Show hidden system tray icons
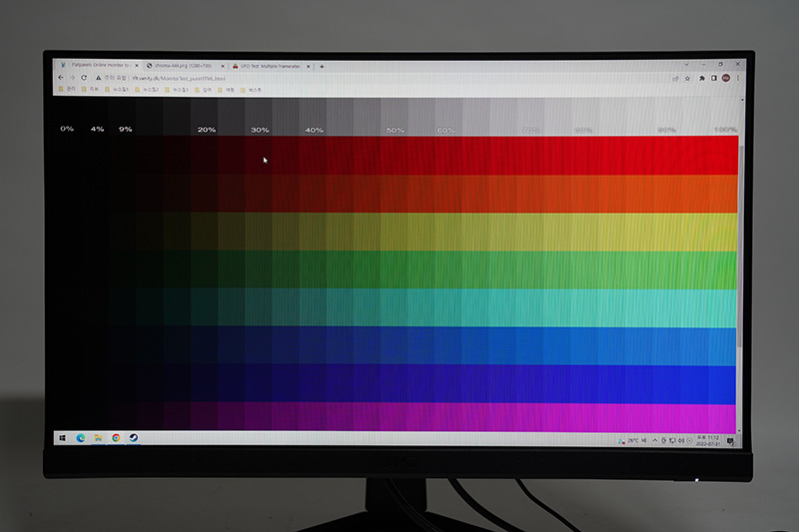 [x=655, y=441]
